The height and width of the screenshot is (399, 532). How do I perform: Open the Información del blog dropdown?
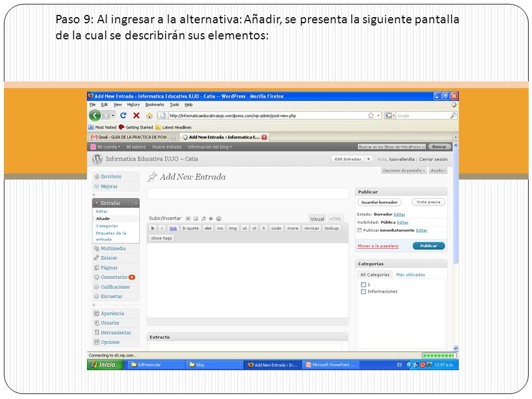point(209,147)
